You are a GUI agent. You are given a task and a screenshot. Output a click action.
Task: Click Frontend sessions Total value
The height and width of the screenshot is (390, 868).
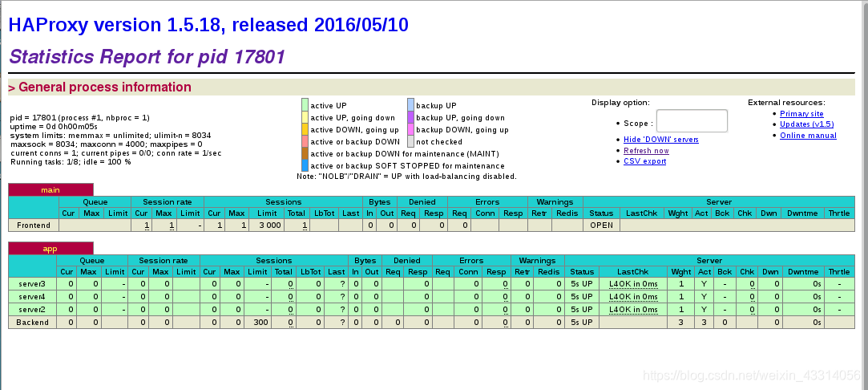pos(305,225)
